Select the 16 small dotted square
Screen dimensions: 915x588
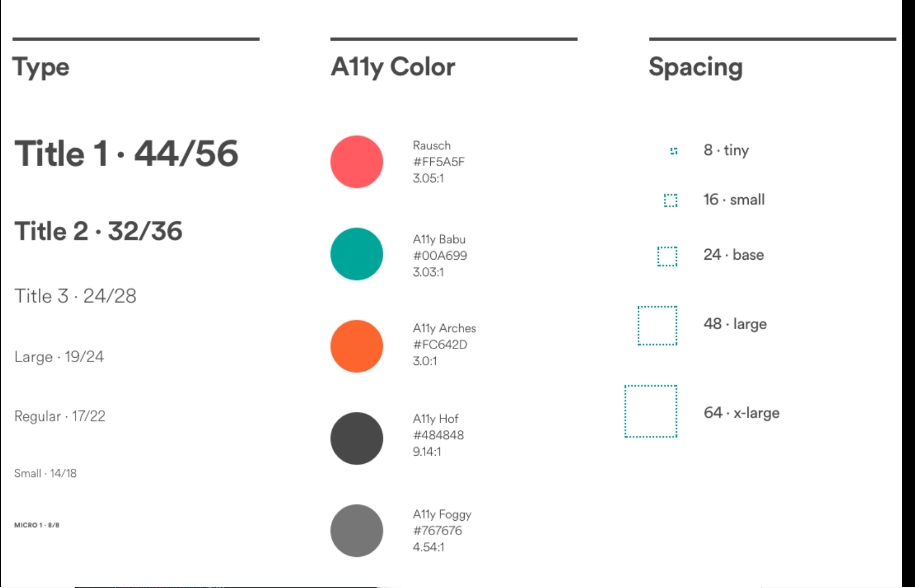pyautogui.click(x=670, y=201)
